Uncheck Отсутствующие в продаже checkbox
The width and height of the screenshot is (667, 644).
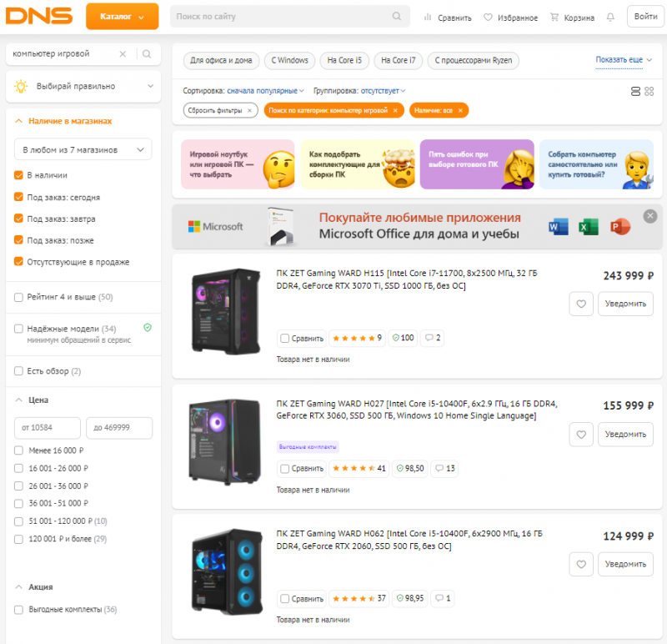point(18,261)
